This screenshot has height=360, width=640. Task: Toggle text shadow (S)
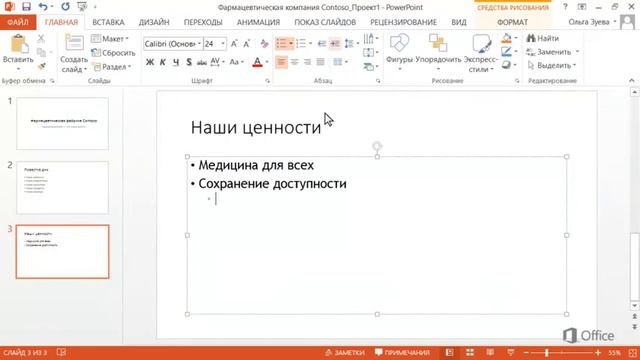[x=189, y=62]
